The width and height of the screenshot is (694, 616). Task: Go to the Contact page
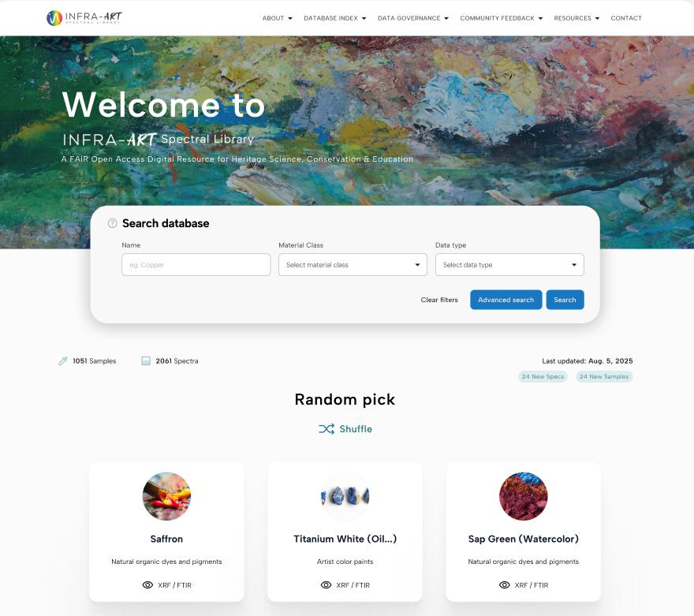click(626, 18)
